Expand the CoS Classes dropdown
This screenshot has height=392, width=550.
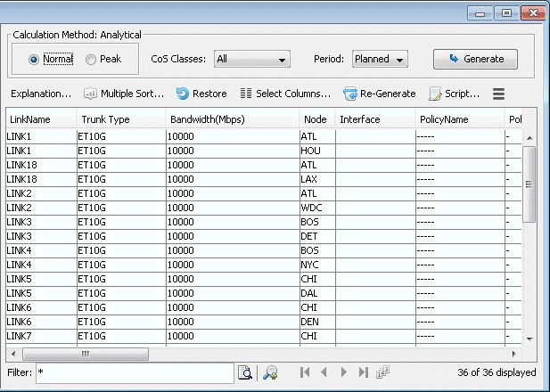[251, 60]
